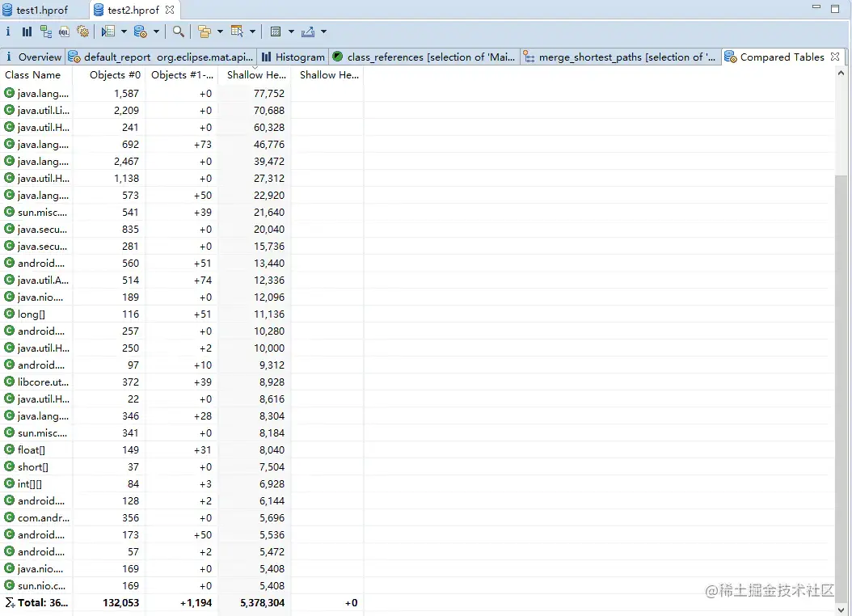
Task: Expand the calculator dropdown arrow
Action: pos(291,32)
